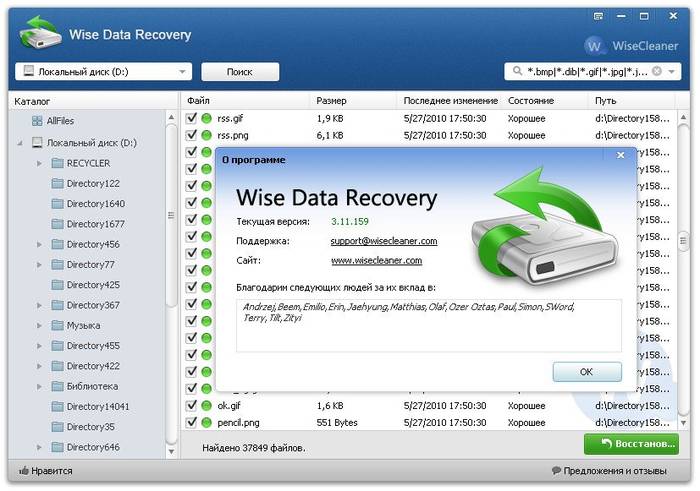Open the file type filter dropdown arrow
Screen dimensions: 700x491
[x=673, y=72]
